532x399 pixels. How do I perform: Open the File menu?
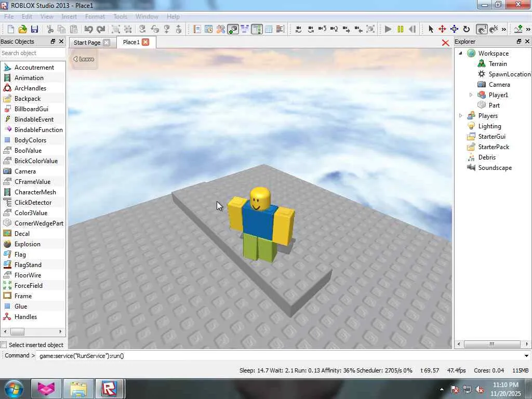9,16
